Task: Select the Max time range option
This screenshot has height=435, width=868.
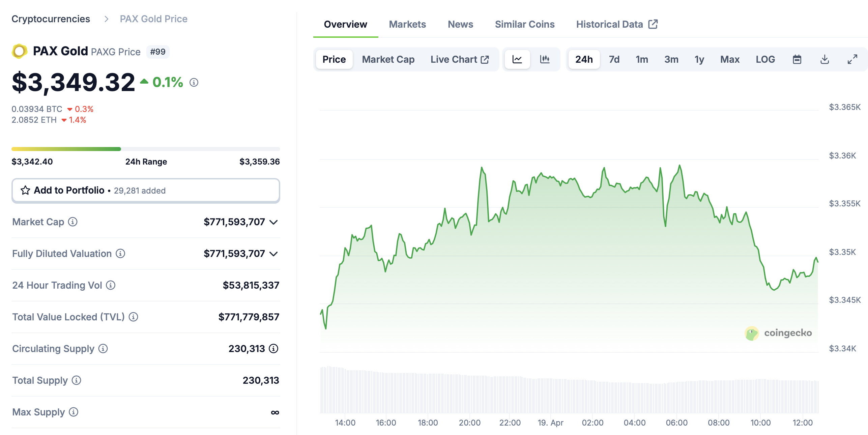Action: pyautogui.click(x=730, y=59)
